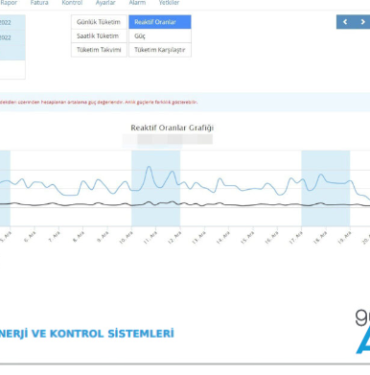
Task: Select the Reaktif Oranlar view
Action: [160, 22]
